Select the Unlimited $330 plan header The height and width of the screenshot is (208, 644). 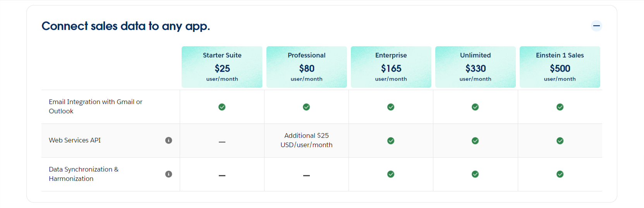(475, 67)
